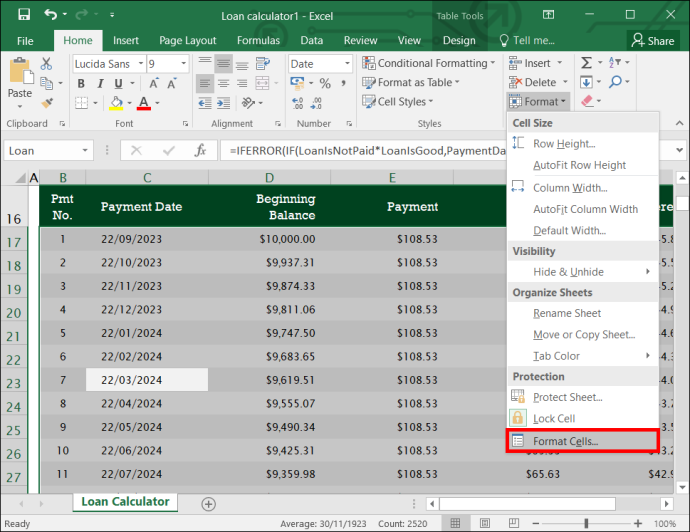Toggle Wrap Text in Alignment group
Screen dimensions: 690x532
click(x=263, y=64)
